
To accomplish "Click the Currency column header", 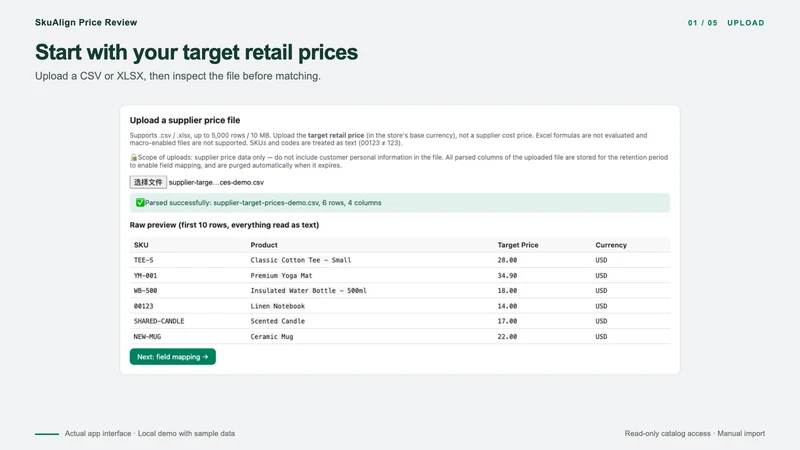I will (x=611, y=245).
